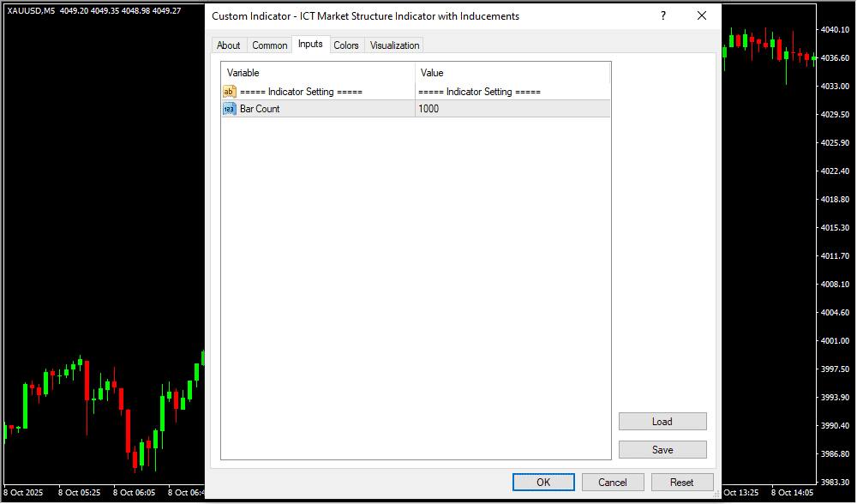Click the Save button
This screenshot has width=857, height=504.
click(662, 450)
